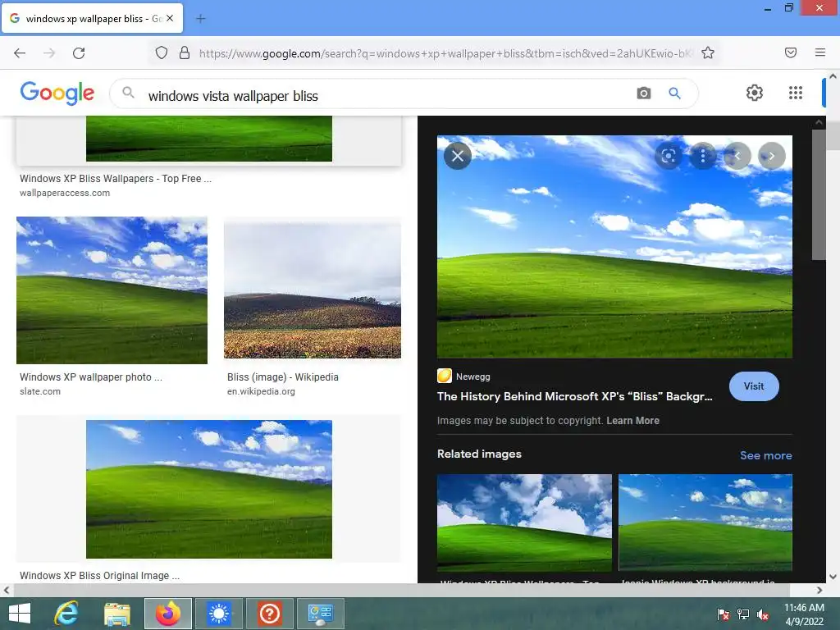Reload the page with the refresh icon

79,53
